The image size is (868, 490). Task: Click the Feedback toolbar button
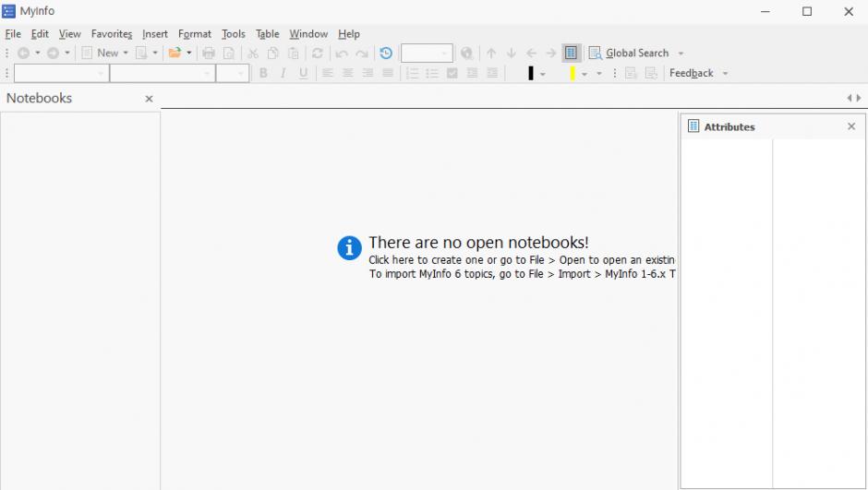691,73
